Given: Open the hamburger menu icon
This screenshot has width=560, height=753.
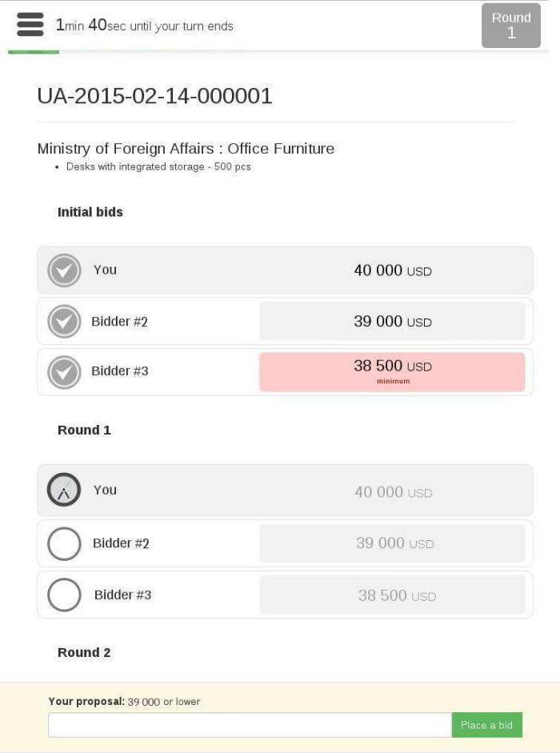Looking at the screenshot, I should point(30,25).
